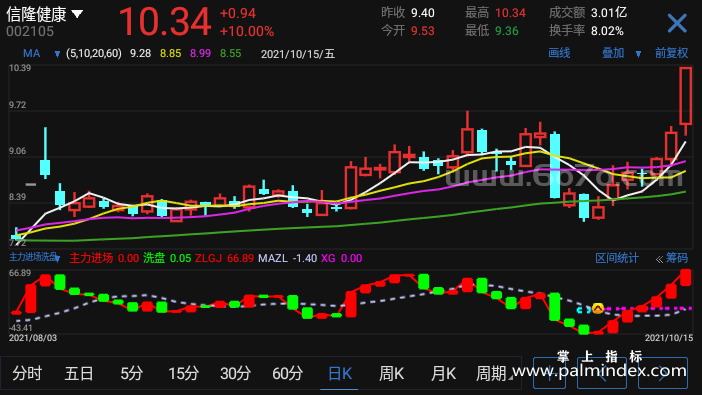Switch to the 周K weekly tab

coord(391,373)
